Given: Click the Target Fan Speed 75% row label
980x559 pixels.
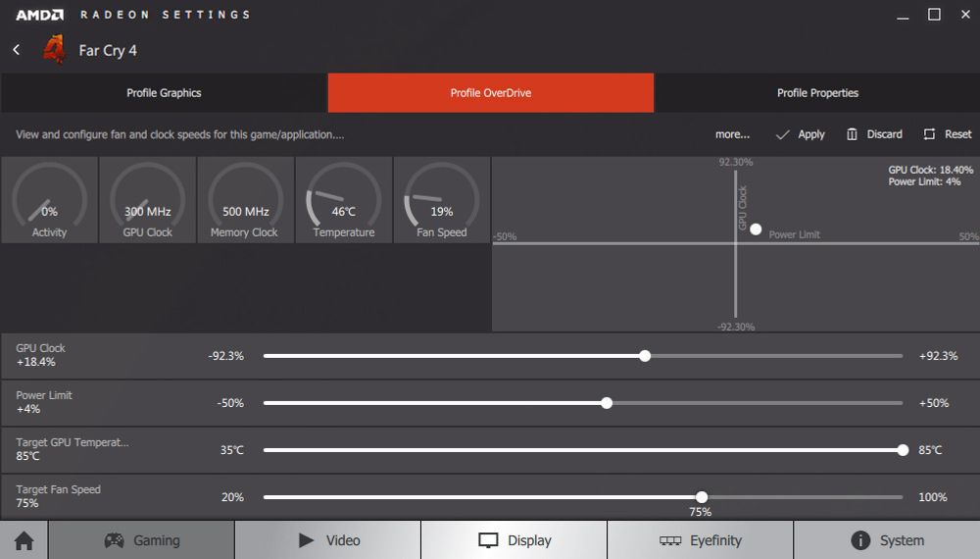Looking at the screenshot, I should coord(58,496).
